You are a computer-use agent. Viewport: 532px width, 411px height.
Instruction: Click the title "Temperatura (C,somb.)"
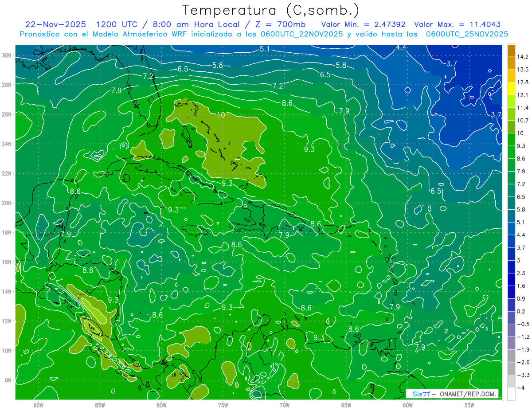point(271,10)
